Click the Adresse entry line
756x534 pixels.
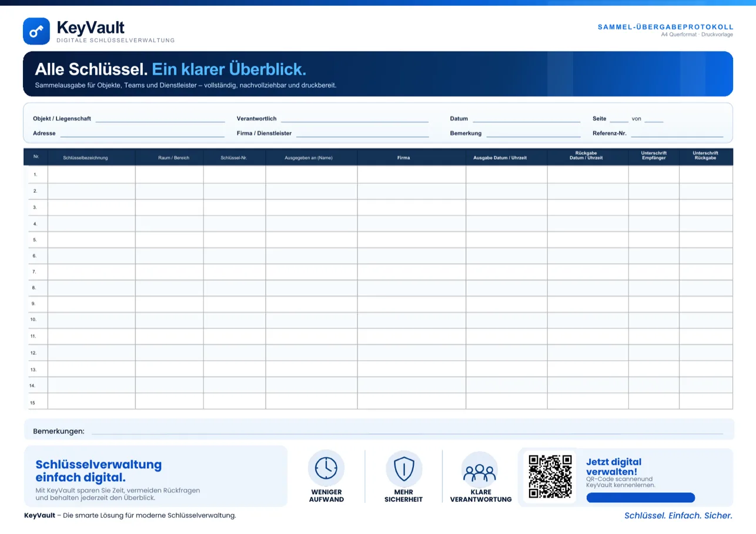pyautogui.click(x=142, y=136)
